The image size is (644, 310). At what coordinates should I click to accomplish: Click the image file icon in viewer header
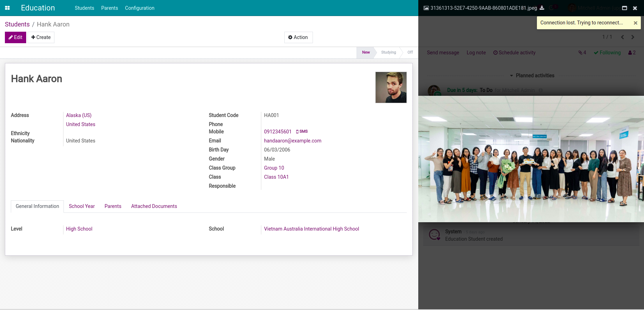pyautogui.click(x=426, y=8)
